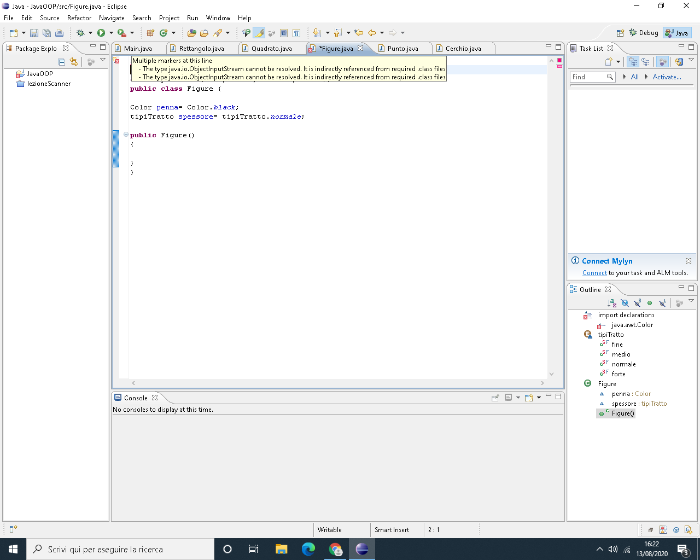Toggle Hide Local Types in Outline
This screenshot has height=560, width=700.
662,303
